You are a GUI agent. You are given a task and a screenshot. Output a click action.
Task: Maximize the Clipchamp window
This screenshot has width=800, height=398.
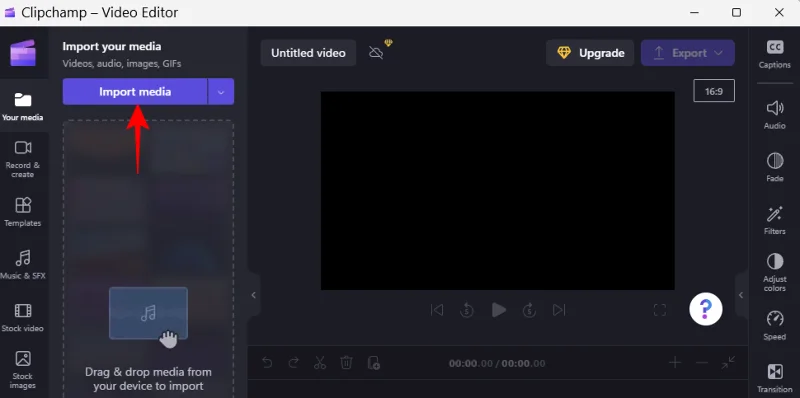point(736,12)
